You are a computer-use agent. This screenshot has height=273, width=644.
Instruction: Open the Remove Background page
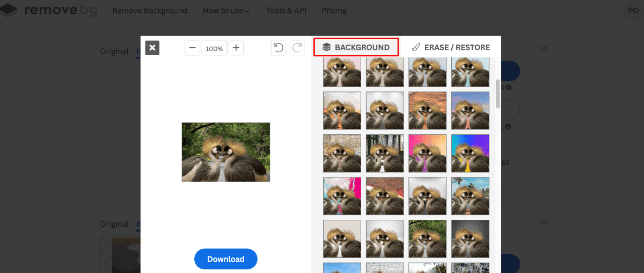coord(150,11)
